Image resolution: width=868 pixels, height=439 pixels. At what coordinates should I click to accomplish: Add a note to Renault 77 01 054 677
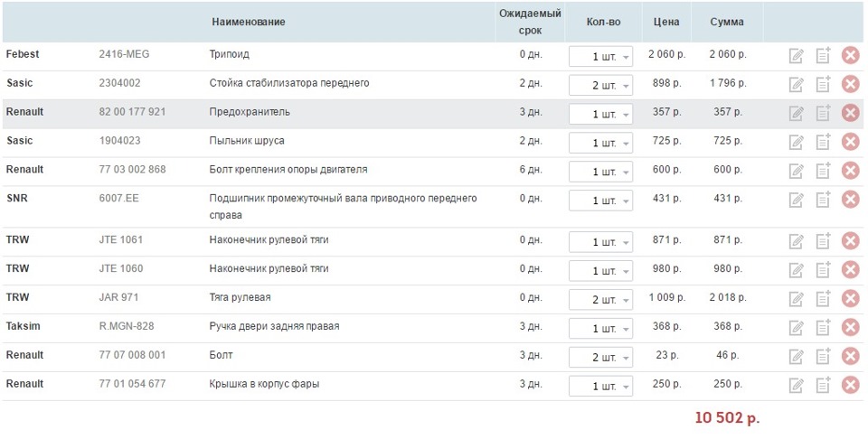(x=823, y=386)
